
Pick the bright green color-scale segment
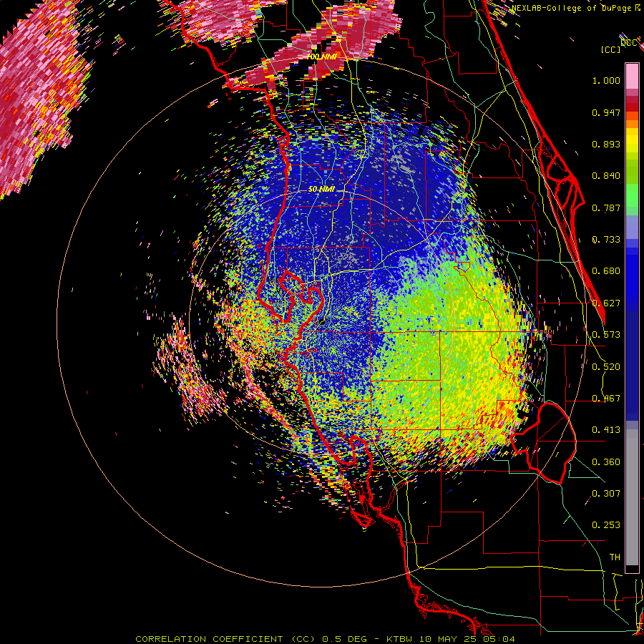632,195
